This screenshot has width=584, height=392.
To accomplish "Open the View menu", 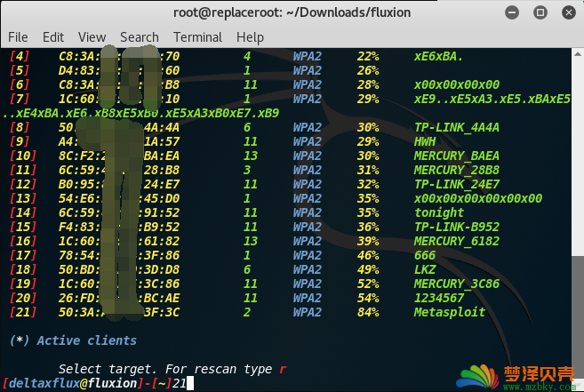I will 92,37.
